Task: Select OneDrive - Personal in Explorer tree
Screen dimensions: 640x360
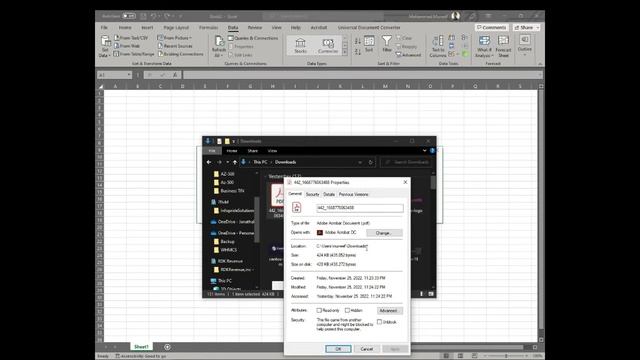Action: (232, 233)
